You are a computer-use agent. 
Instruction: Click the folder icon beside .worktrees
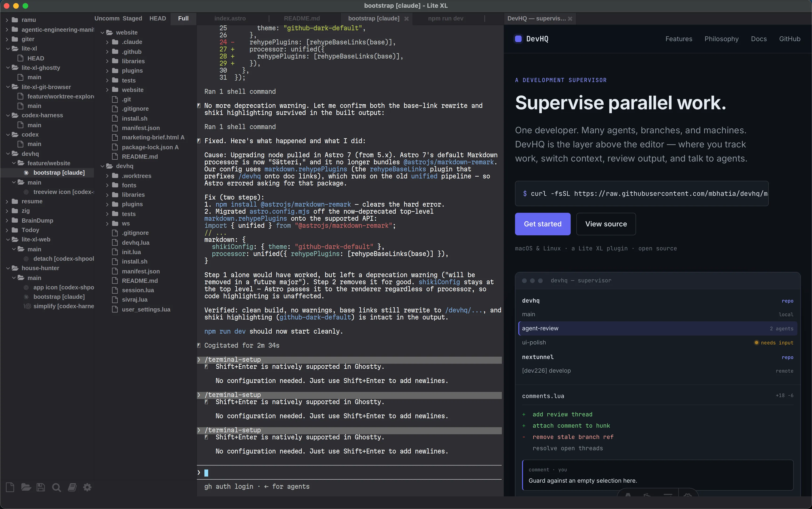click(x=115, y=176)
